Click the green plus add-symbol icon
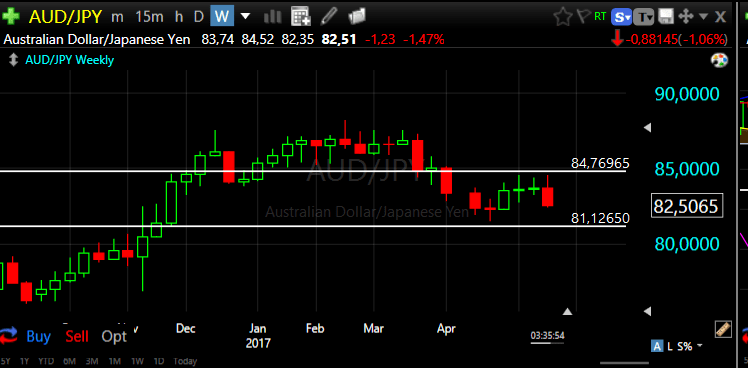Viewport: 748px width, 368px height. (10, 17)
